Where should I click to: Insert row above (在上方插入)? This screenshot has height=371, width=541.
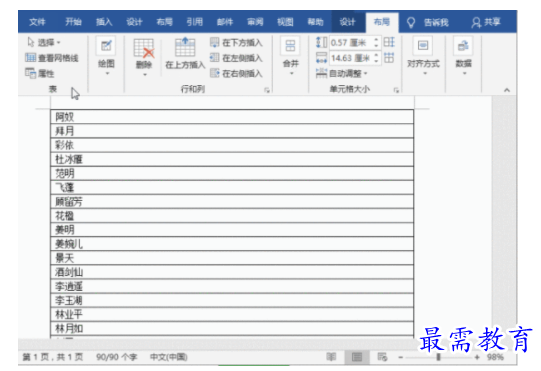tap(185, 53)
